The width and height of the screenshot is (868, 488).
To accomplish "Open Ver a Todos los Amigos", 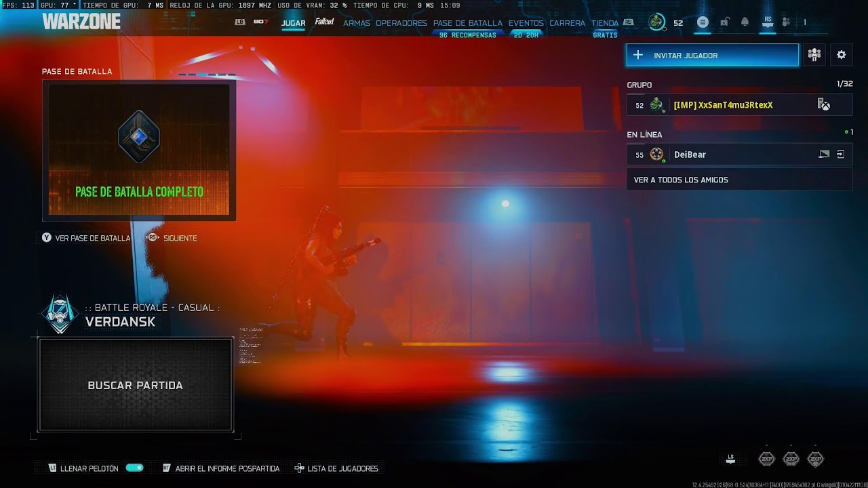I will click(740, 180).
